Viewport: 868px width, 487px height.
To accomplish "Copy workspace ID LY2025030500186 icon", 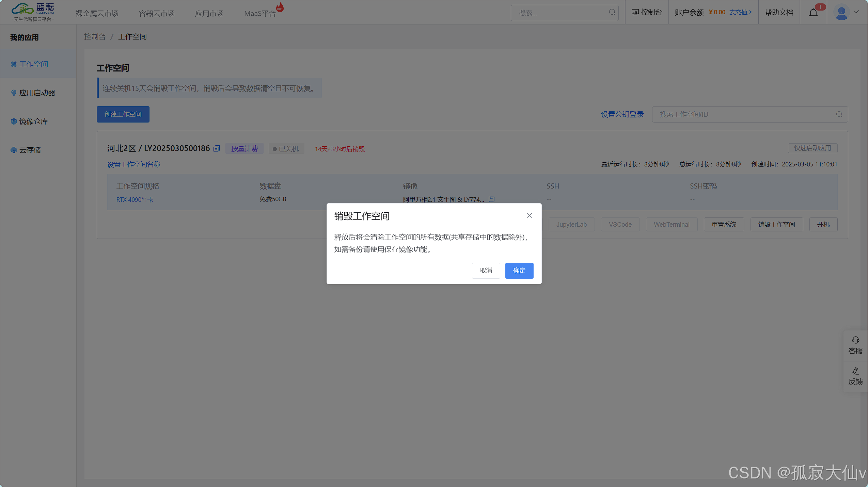I will 217,149.
